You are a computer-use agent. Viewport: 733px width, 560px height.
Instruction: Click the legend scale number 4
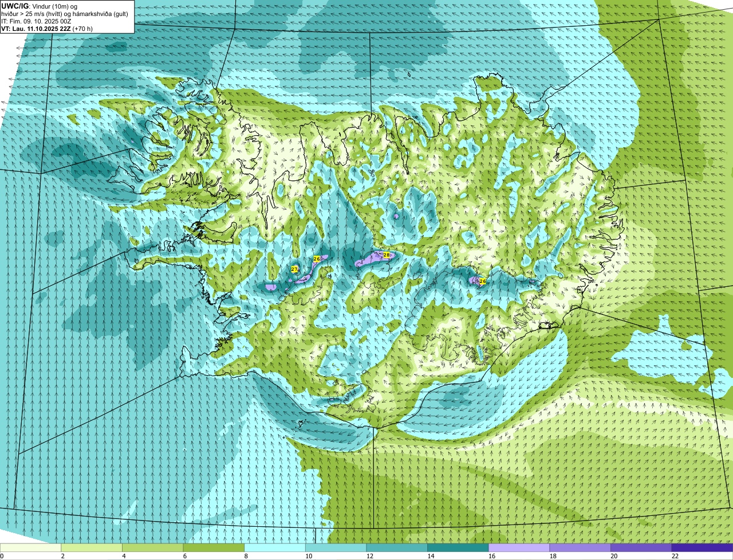tap(124, 556)
